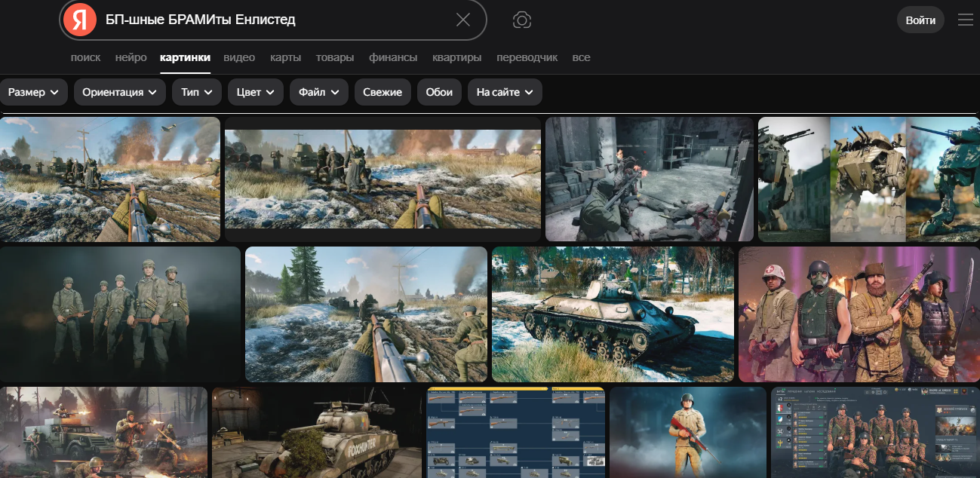Toggle the Обои wallpaper filter
980x478 pixels.
coord(439,92)
